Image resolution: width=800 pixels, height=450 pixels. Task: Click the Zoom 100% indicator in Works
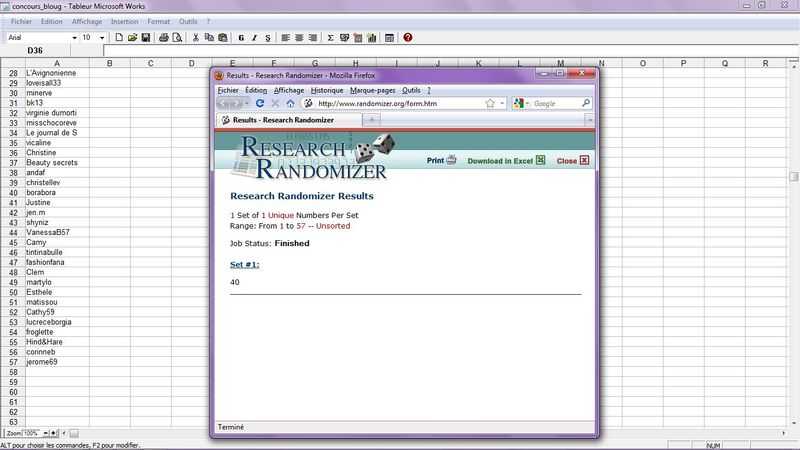(x=23, y=433)
